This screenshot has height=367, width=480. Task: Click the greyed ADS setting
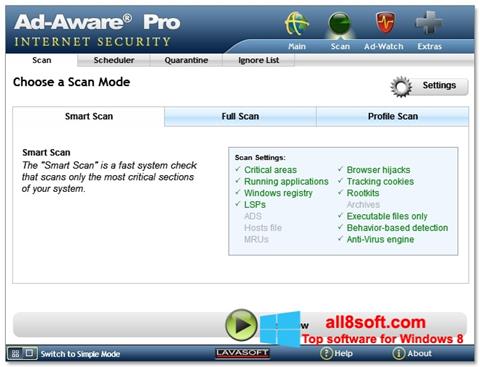[x=253, y=216]
